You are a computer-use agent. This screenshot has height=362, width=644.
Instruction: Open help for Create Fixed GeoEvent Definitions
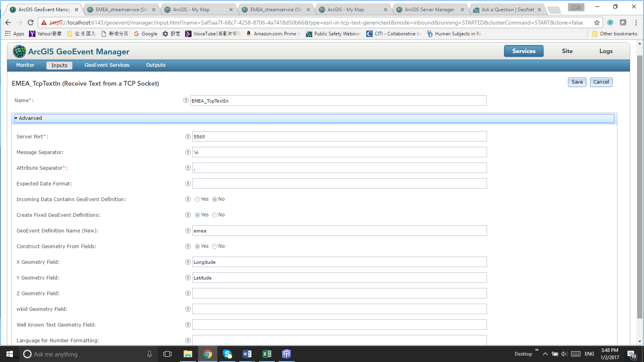188,215
